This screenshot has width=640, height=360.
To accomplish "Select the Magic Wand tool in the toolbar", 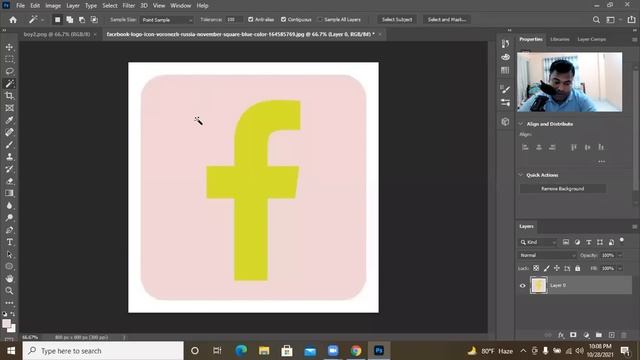I will (x=9, y=84).
